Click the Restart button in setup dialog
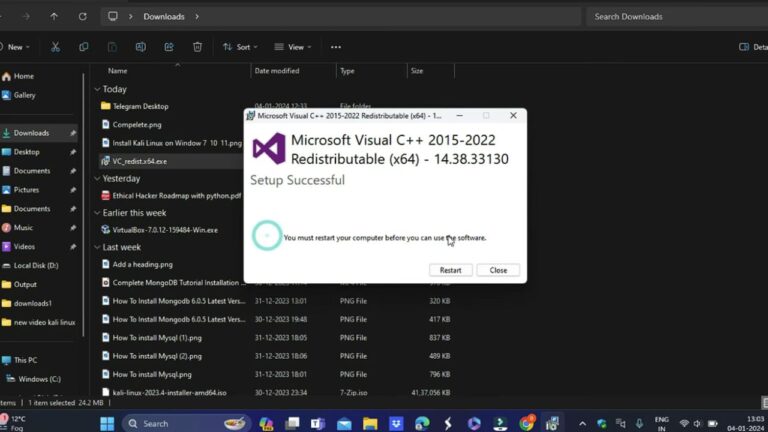This screenshot has width=768, height=432. [x=450, y=270]
